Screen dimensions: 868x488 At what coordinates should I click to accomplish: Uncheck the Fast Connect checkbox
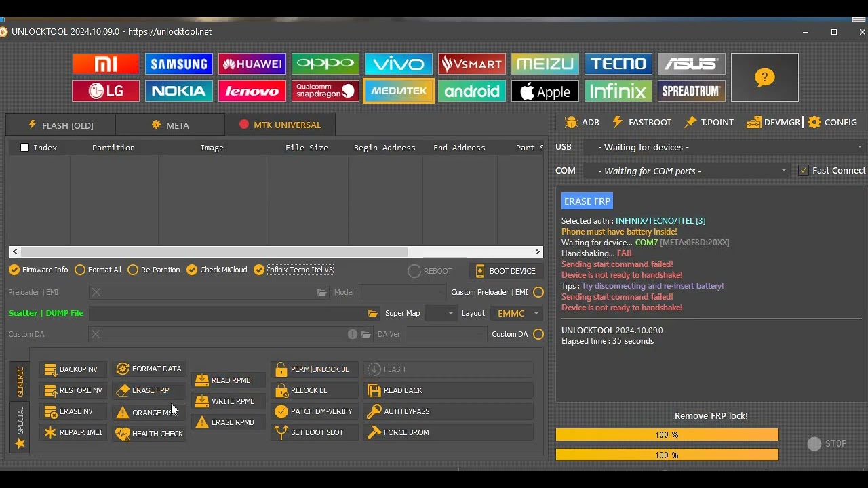click(x=804, y=171)
